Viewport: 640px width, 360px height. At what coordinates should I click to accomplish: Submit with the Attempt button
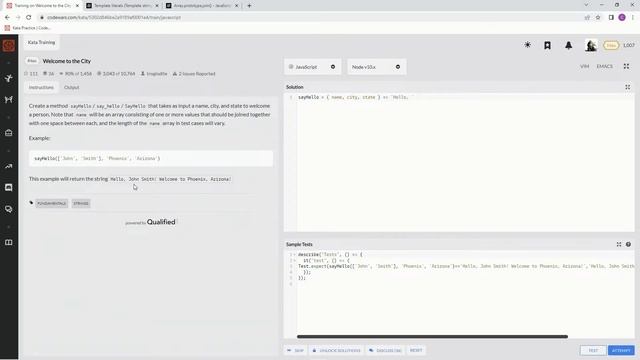click(621, 350)
